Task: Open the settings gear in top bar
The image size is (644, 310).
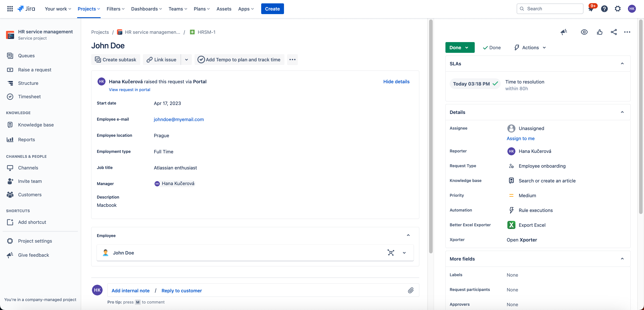Action: pyautogui.click(x=617, y=9)
